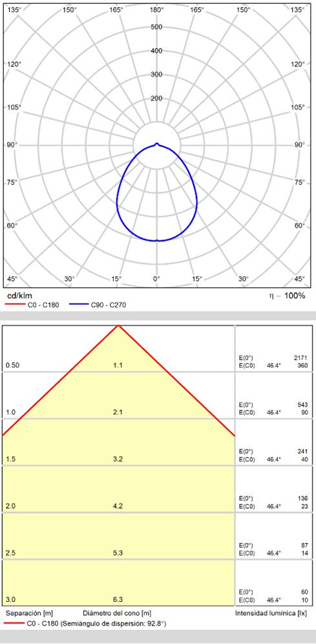The width and height of the screenshot is (316, 644).
Task: Click cone diameter value 6.3
Action: [118, 599]
